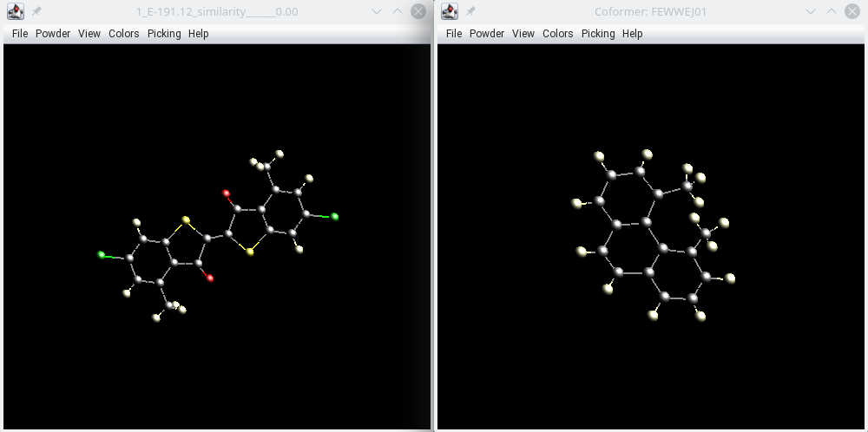Open Powder menu in the 1_E-191.12_similarity window
The image size is (868, 432).
tap(53, 34)
